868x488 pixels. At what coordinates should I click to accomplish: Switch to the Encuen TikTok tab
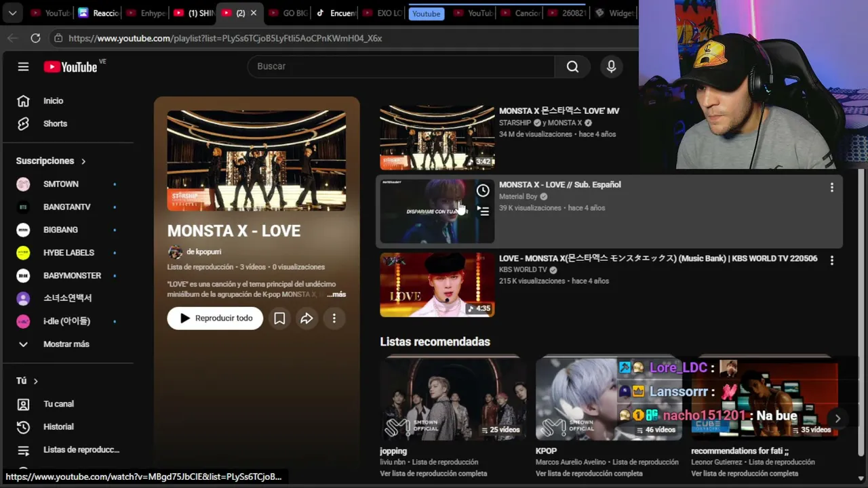click(x=336, y=13)
